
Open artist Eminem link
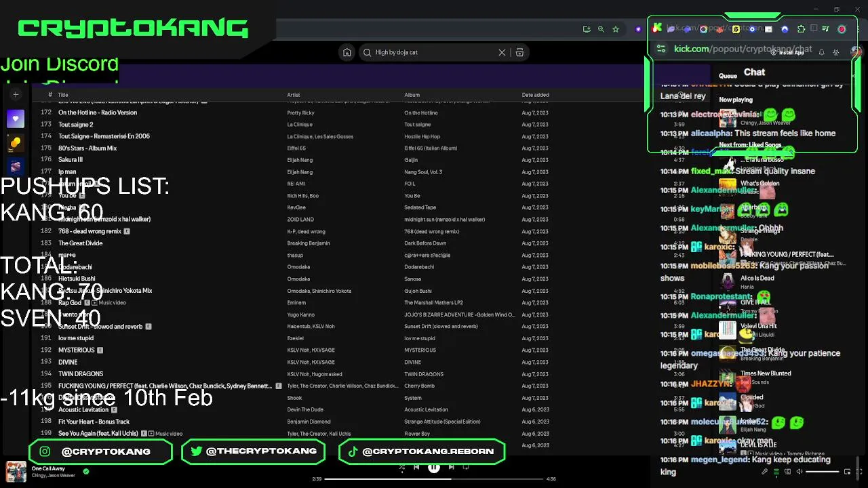[x=296, y=303]
